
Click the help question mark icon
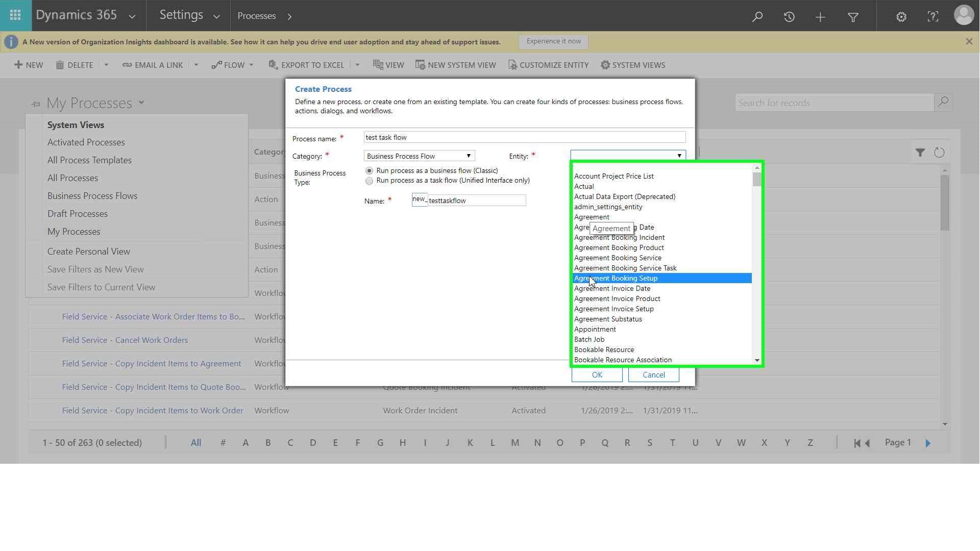pos(933,16)
